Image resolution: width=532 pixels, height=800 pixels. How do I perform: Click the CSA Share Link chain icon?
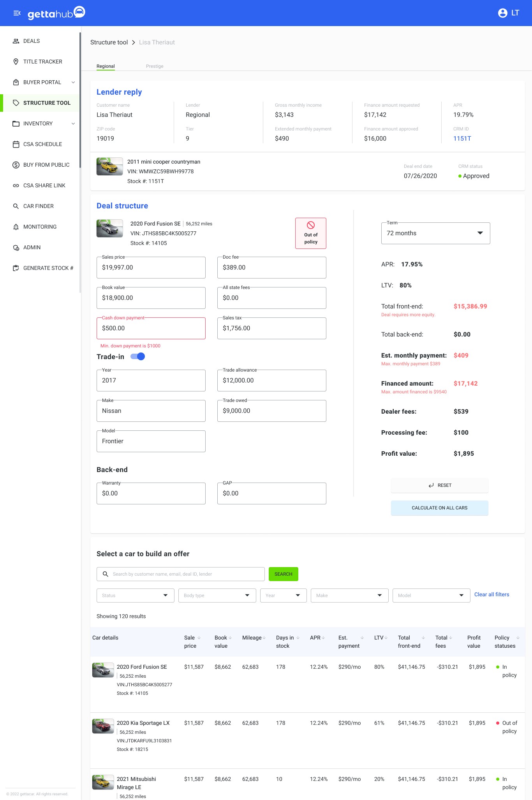(x=16, y=185)
